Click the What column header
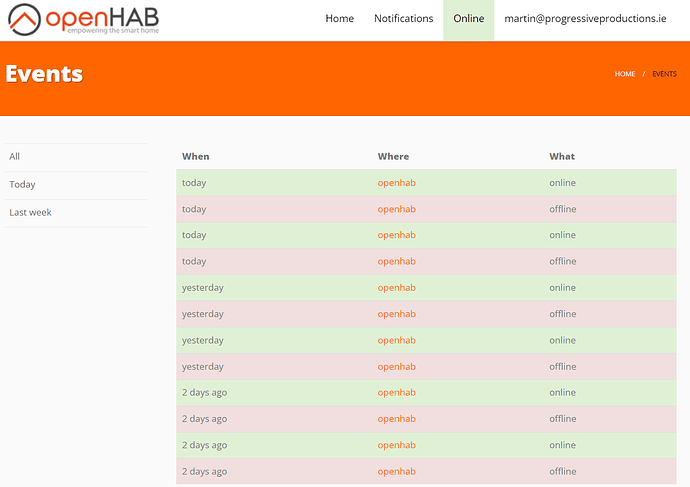Viewport: 690px width, 487px height. click(562, 157)
